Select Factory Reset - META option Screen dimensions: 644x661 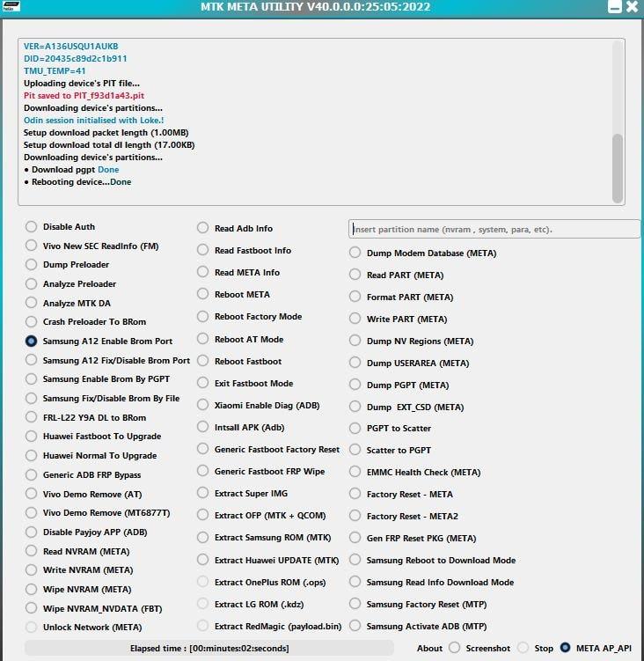[x=355, y=494]
